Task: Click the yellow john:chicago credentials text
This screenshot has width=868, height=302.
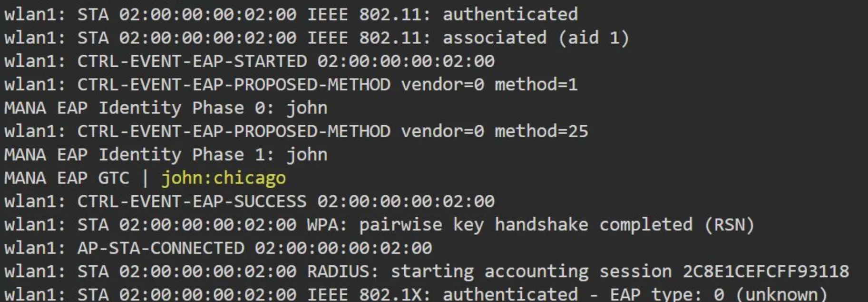Action: (224, 179)
